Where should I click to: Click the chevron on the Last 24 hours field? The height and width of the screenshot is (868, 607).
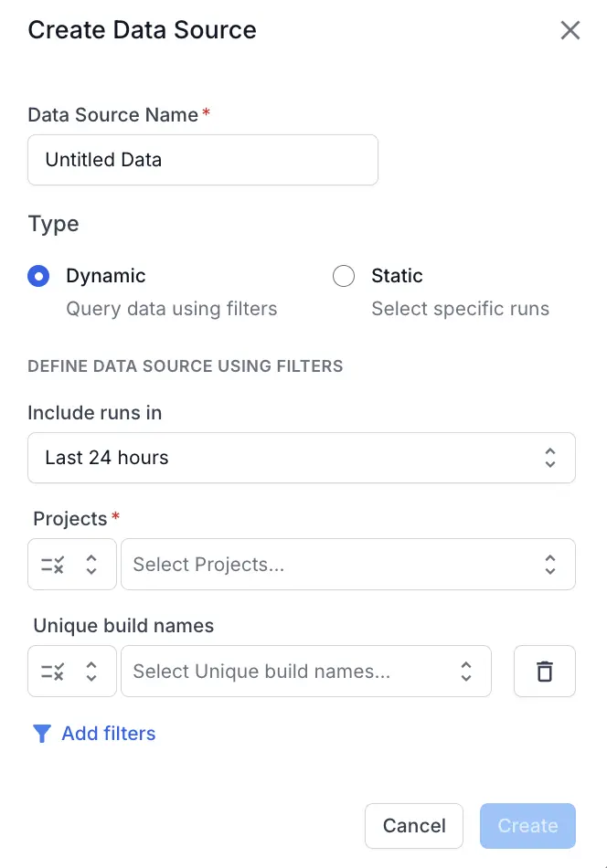(550, 457)
